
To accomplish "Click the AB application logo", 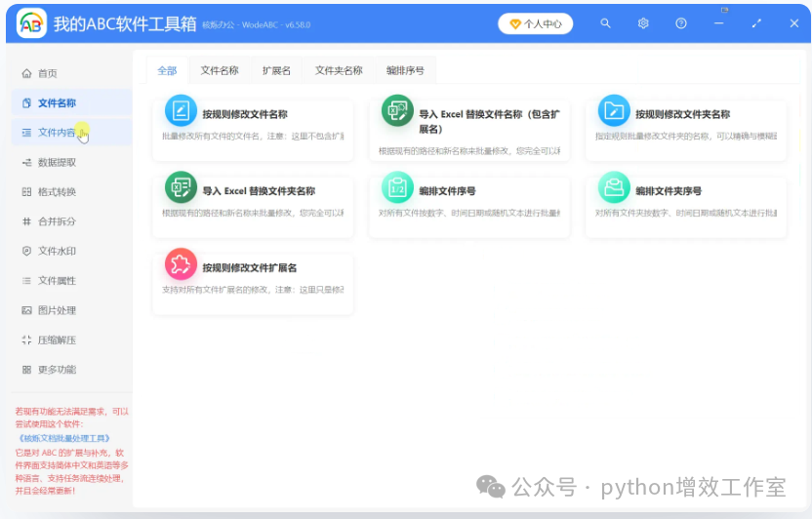I will [31, 23].
